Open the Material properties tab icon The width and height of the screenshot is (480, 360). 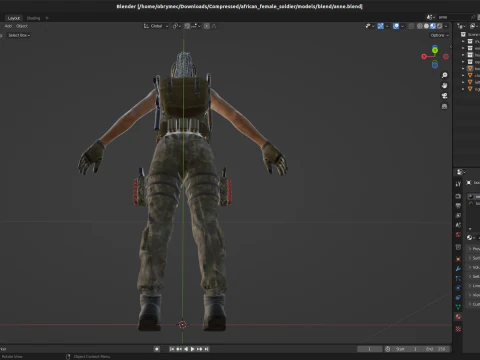click(x=458, y=317)
